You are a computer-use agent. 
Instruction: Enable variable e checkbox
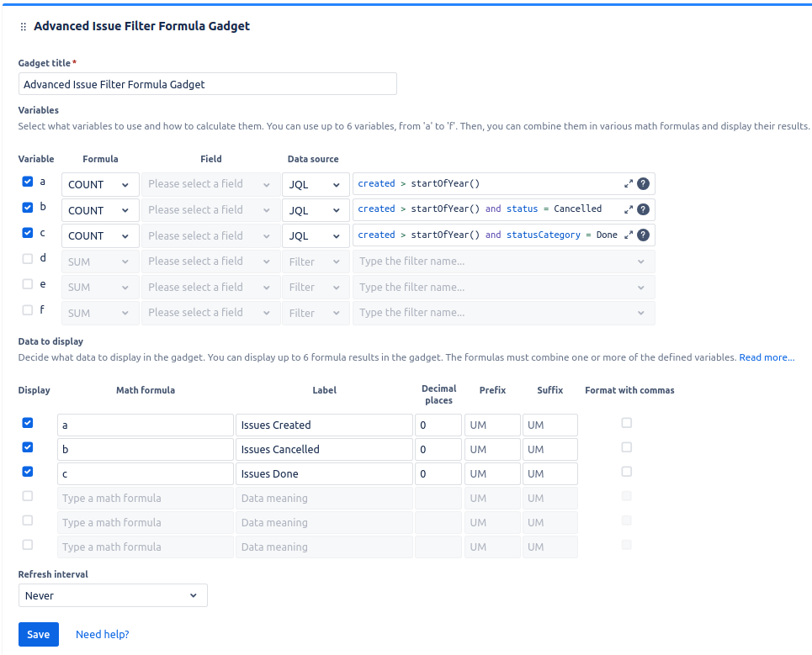28,284
